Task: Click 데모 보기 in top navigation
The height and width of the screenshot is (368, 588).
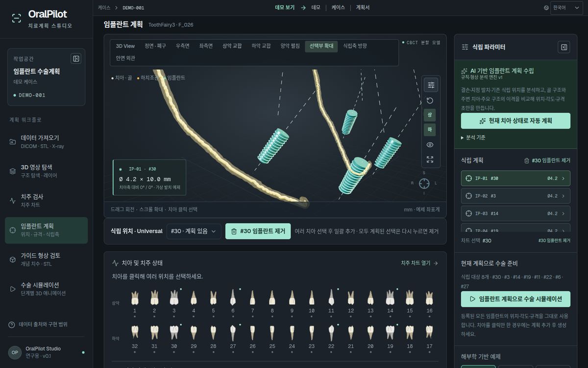Action: (x=285, y=8)
